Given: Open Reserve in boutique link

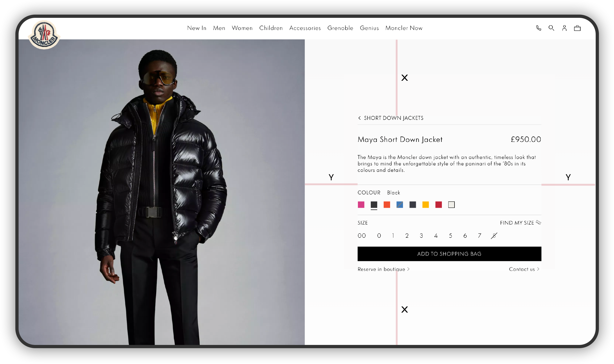Looking at the screenshot, I should pyautogui.click(x=383, y=269).
